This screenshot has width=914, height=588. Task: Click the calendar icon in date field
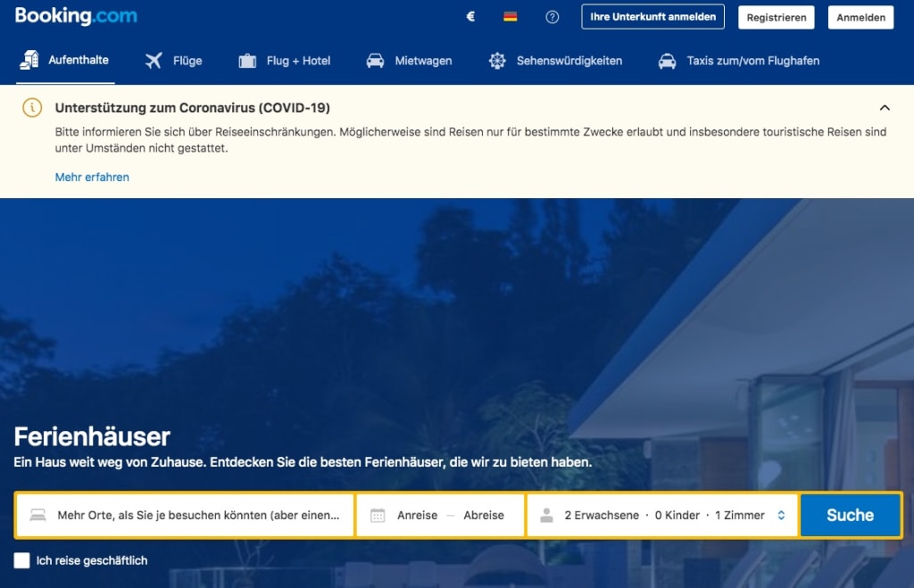pyautogui.click(x=378, y=515)
